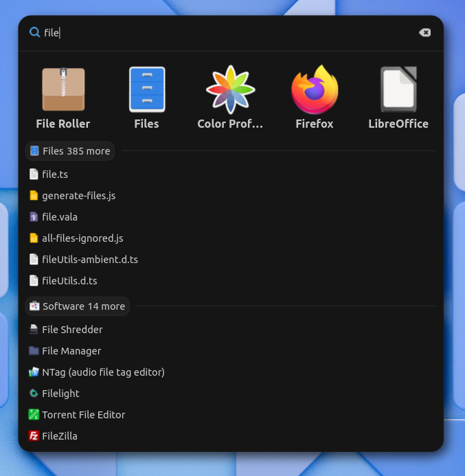Select the Filelight software result
The image size is (465, 476).
point(231,393)
